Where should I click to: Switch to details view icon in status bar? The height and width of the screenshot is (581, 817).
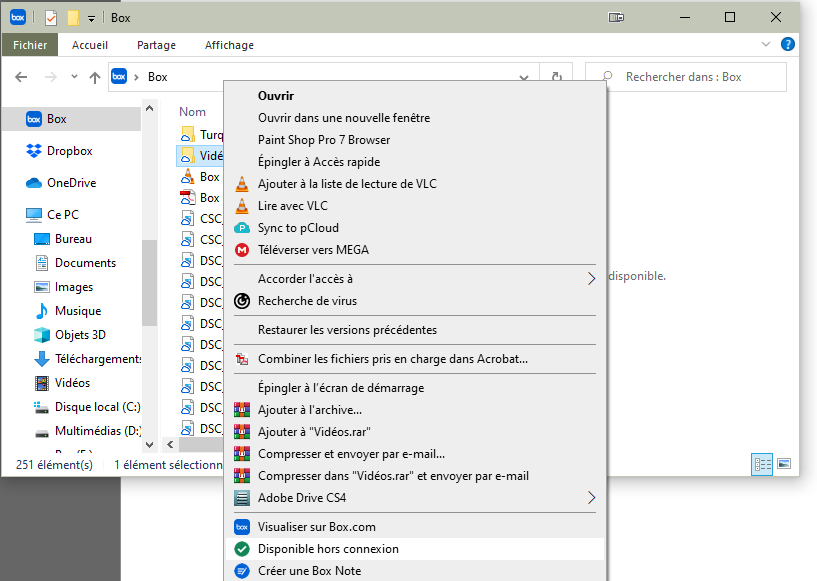(x=762, y=464)
